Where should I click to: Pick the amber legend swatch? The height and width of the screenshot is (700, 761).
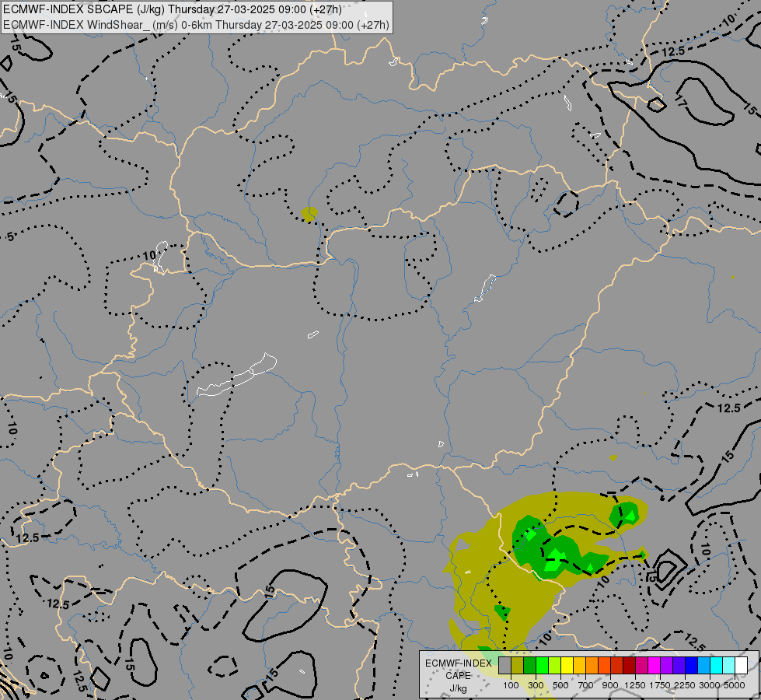coord(579,665)
